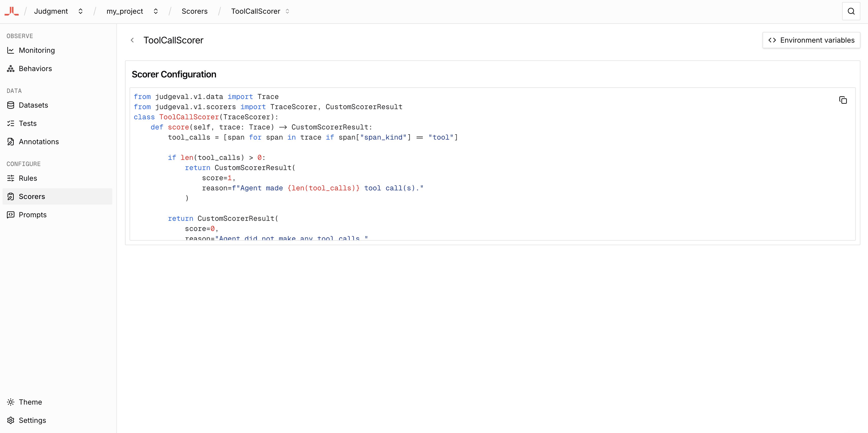
Task: Select Tests in the sidebar menu
Action: click(27, 123)
